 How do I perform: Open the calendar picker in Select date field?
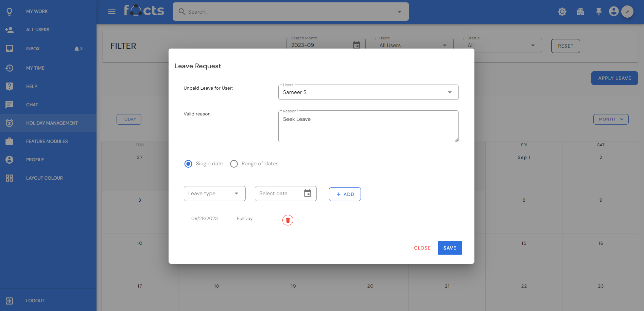click(307, 193)
